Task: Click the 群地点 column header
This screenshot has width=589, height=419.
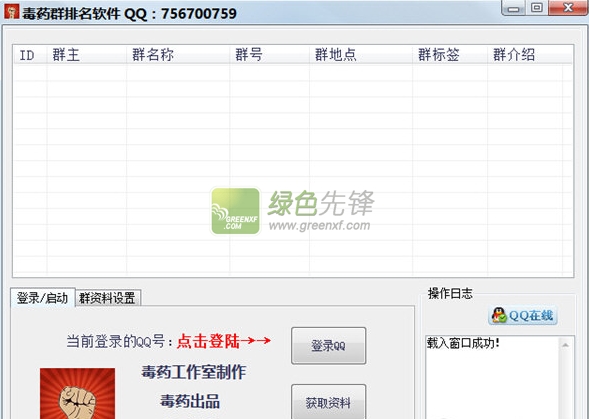Action: (x=361, y=55)
